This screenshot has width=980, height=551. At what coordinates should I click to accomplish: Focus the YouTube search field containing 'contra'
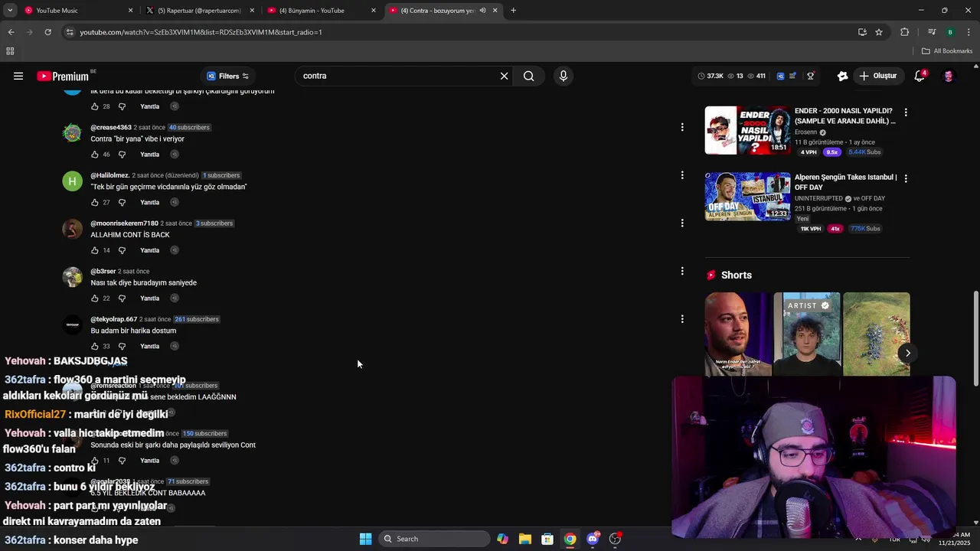tap(398, 76)
